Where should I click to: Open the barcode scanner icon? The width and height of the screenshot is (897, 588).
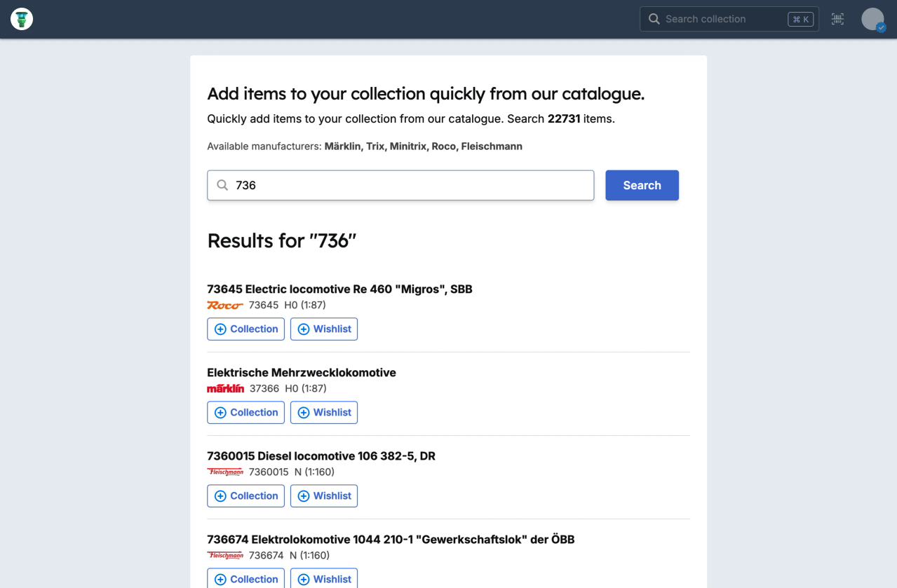pos(837,19)
